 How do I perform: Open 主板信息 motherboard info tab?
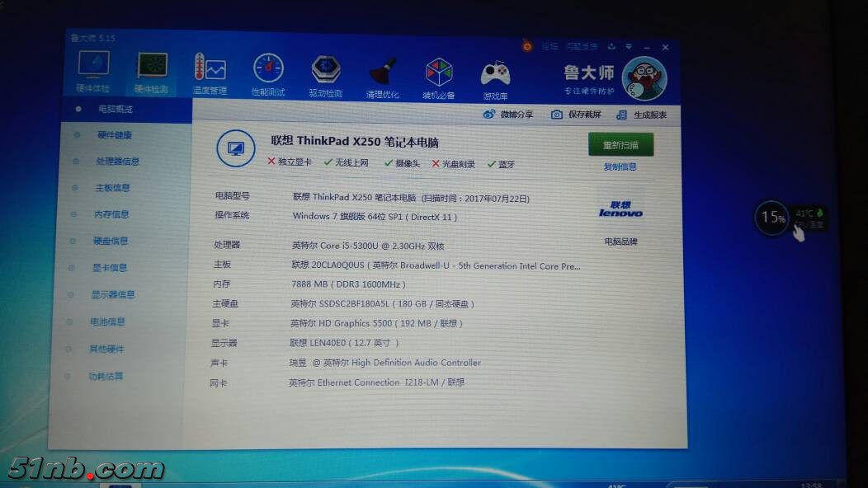pyautogui.click(x=112, y=188)
